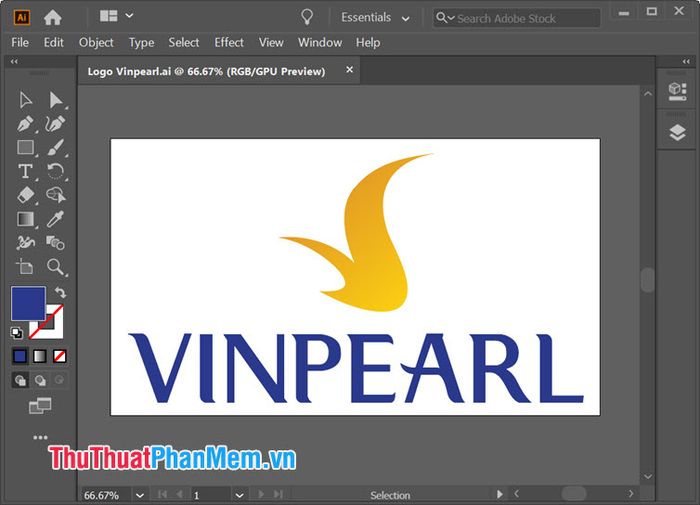700x505 pixels.
Task: Reset to default fill and stroke
Action: [17, 333]
